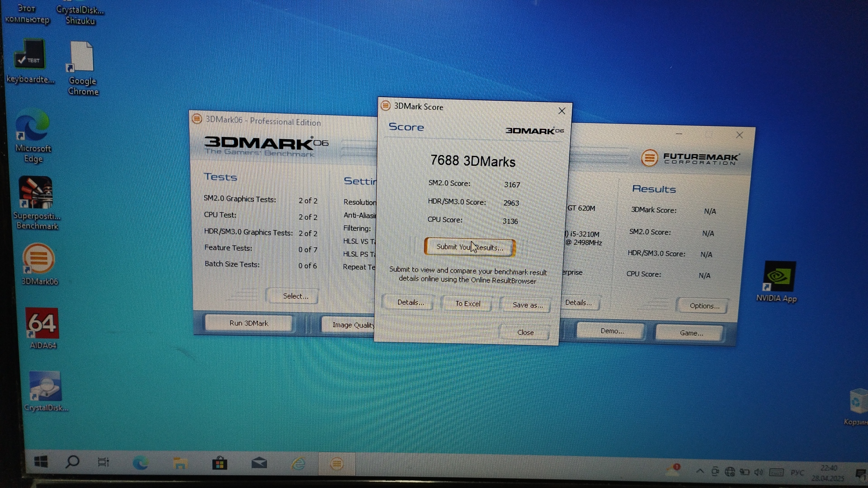Switch the РУС input language indicator
868x488 pixels.
pyautogui.click(x=797, y=473)
